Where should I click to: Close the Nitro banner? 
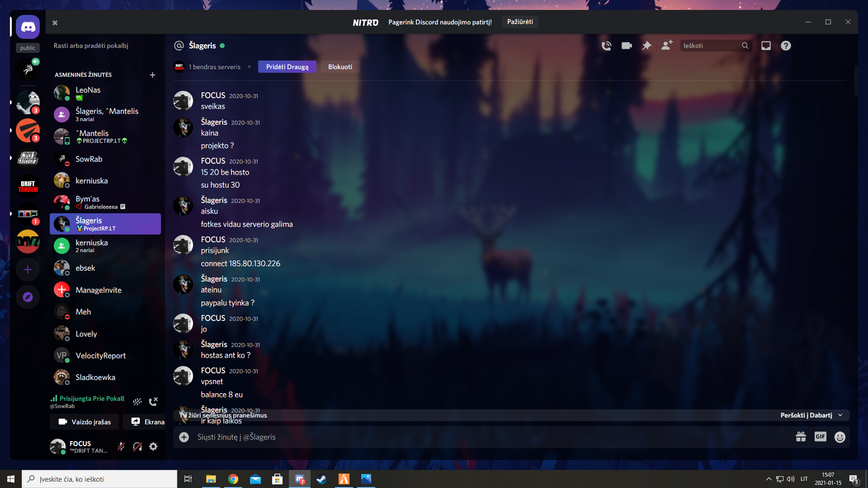[55, 23]
